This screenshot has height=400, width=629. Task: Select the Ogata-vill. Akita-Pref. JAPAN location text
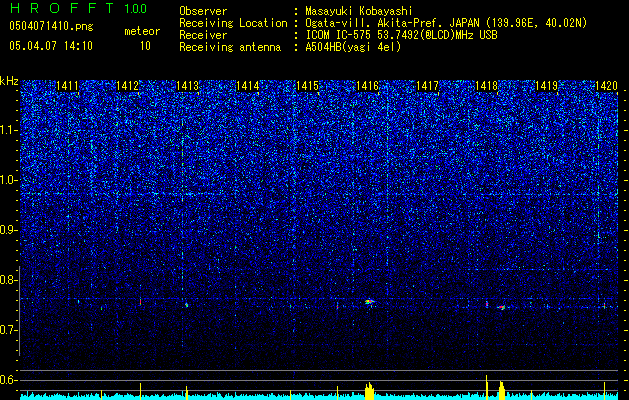(x=446, y=23)
